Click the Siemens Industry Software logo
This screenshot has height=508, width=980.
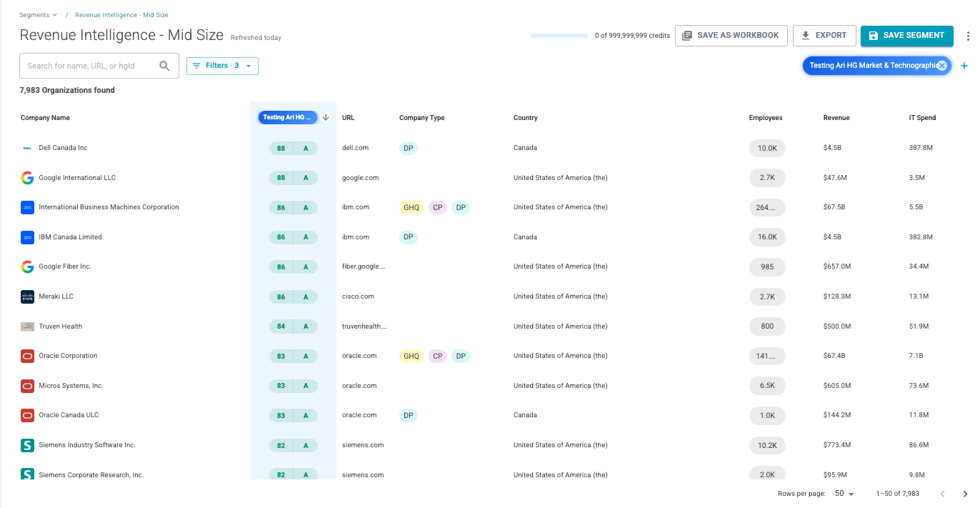coord(27,445)
